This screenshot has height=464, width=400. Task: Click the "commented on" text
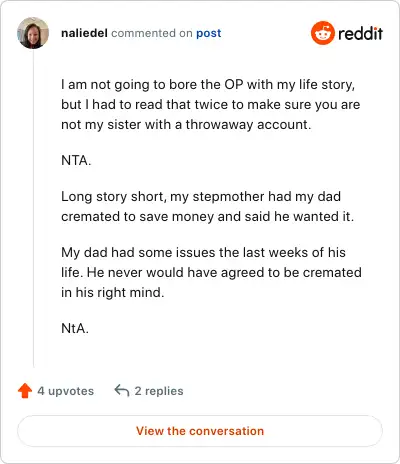[152, 33]
